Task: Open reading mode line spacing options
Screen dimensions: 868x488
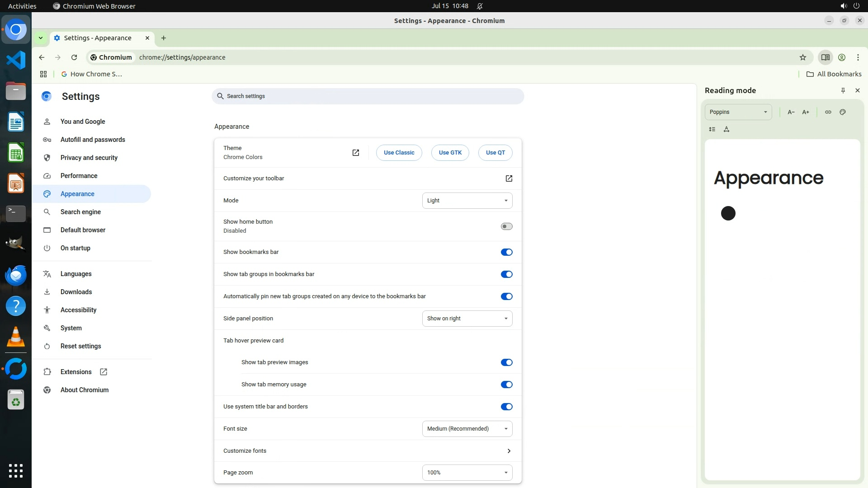Action: (x=712, y=129)
